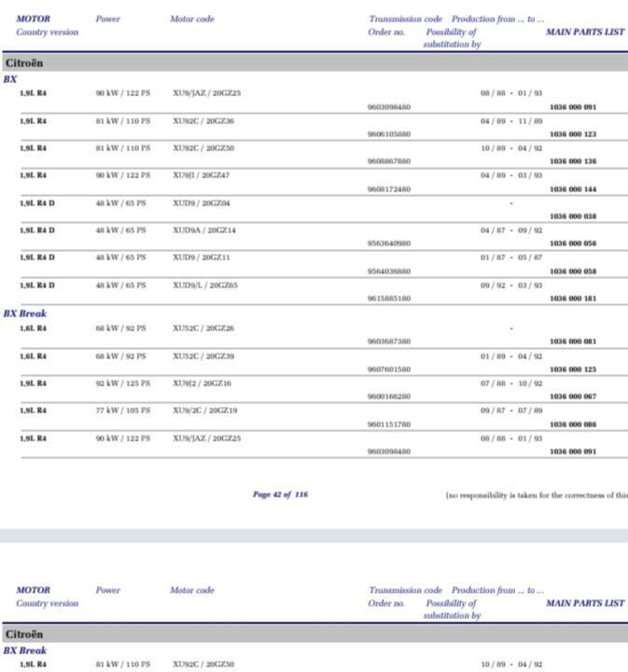Select production range 07/88 - 10/92
This screenshot has width=628, height=672.
pyautogui.click(x=511, y=384)
